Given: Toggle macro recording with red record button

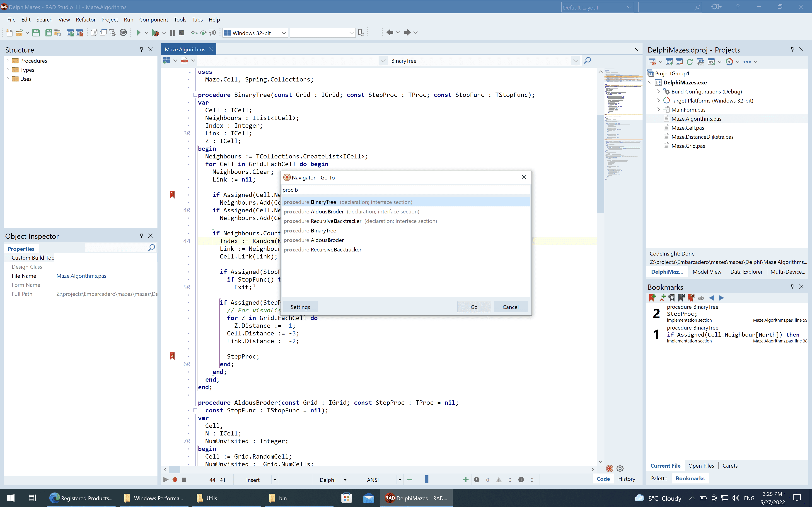Looking at the screenshot, I should [175, 480].
